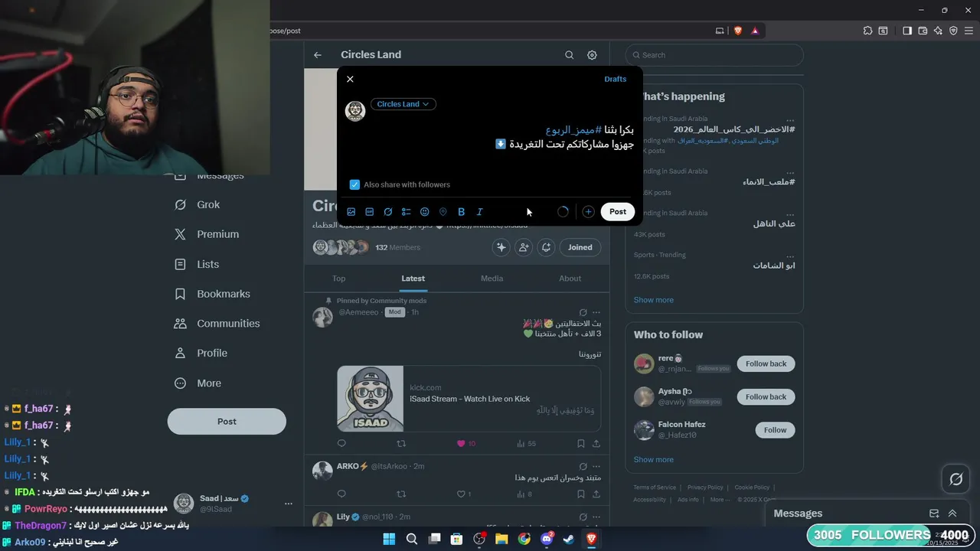The image size is (980, 551).
Task: Apply italic formatting to post text
Action: pos(479,212)
